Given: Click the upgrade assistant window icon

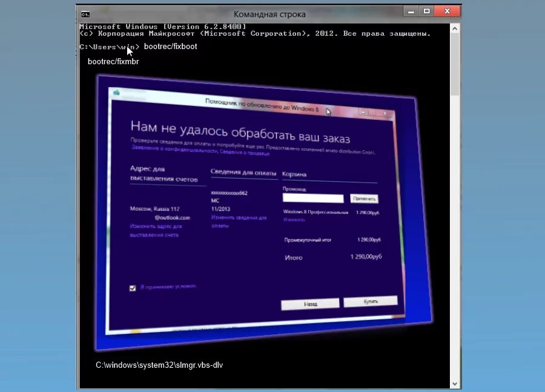Looking at the screenshot, I should click(x=116, y=92).
